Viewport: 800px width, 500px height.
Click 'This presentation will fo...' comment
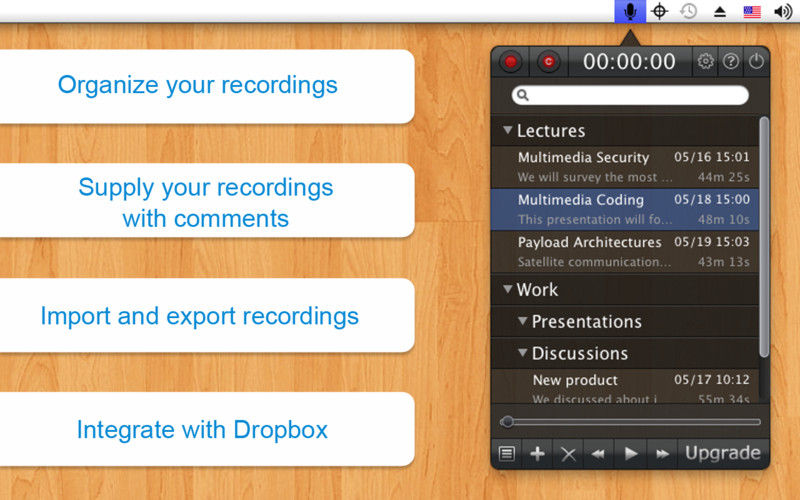(595, 219)
